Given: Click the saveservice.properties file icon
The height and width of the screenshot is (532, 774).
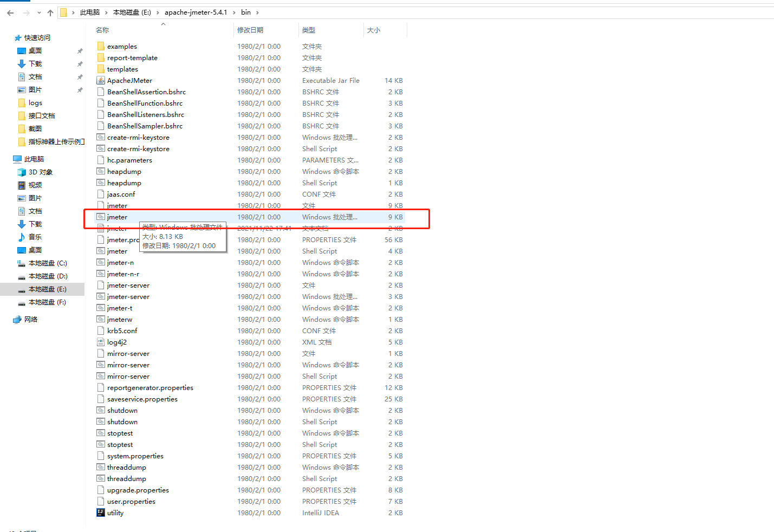Looking at the screenshot, I should click(x=101, y=399).
